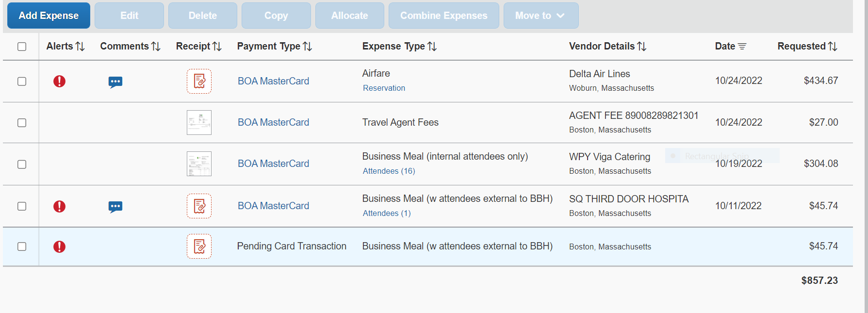
Task: Click Travel Agent Fees expense type
Action: 400,122
